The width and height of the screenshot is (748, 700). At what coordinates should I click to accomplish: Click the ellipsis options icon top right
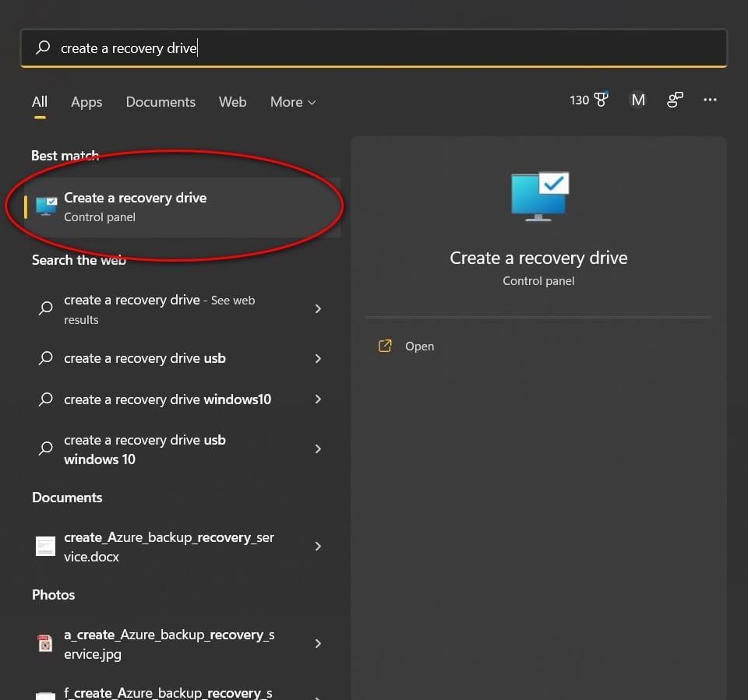click(x=710, y=100)
